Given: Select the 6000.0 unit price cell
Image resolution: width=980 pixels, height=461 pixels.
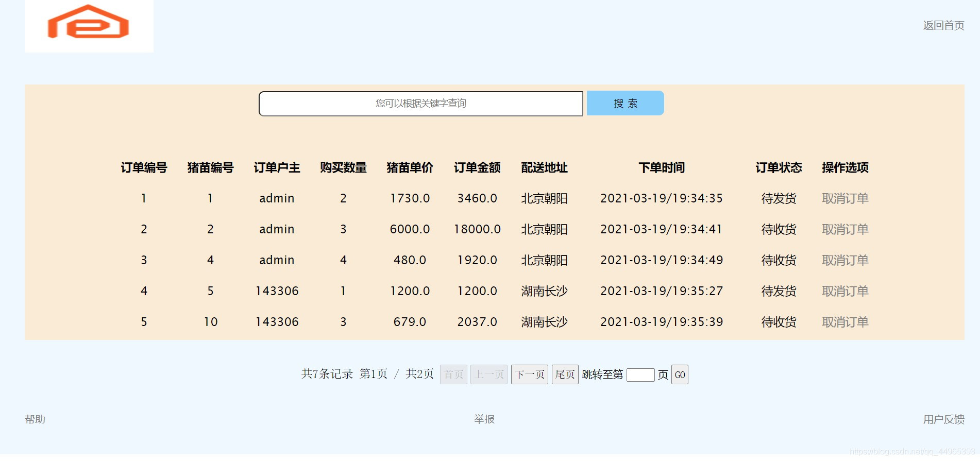Looking at the screenshot, I should pos(410,229).
